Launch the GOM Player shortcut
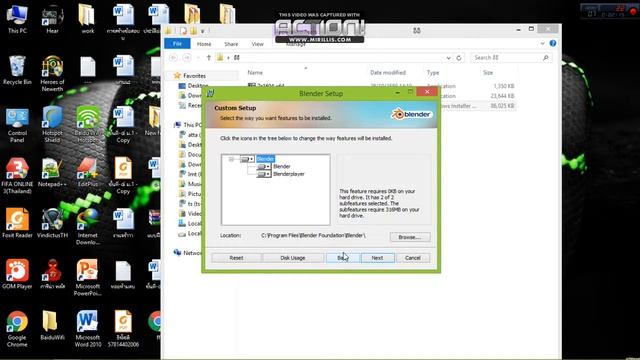This screenshot has height=360, width=640. [x=17, y=275]
